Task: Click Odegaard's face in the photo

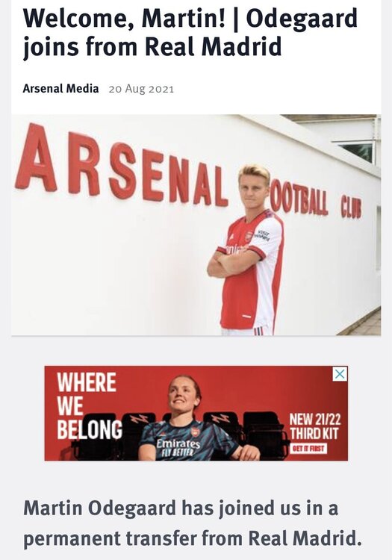Action: (253, 190)
